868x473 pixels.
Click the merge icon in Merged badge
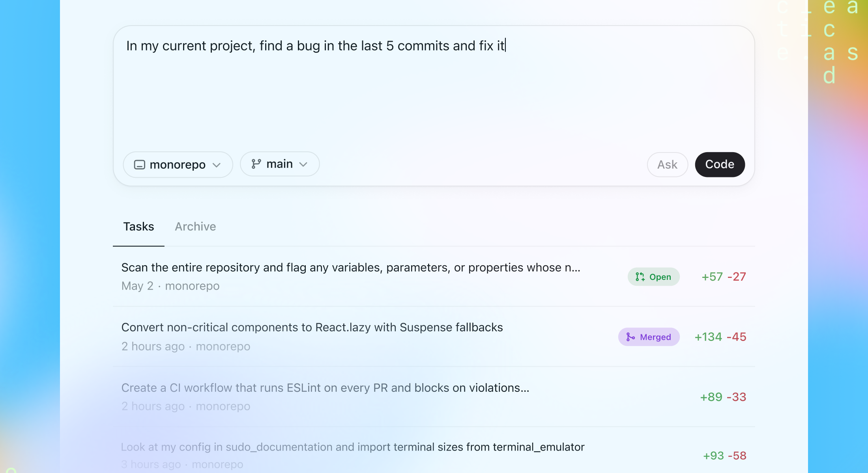[x=630, y=337]
